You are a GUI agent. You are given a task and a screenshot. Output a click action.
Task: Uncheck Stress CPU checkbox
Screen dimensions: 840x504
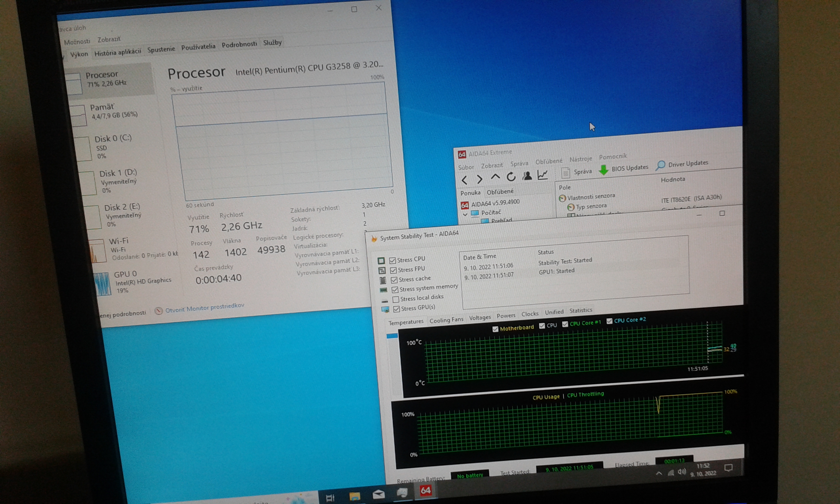(x=392, y=261)
